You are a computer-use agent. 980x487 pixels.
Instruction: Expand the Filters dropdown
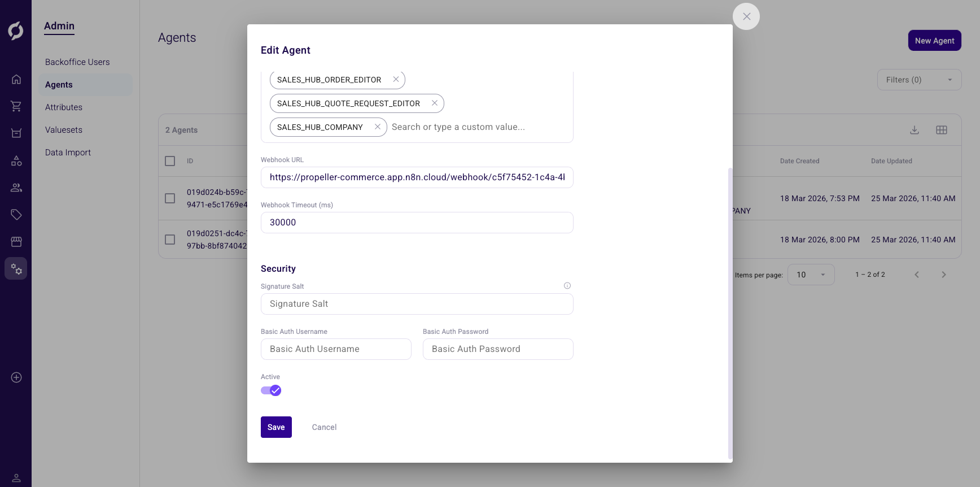coord(919,80)
